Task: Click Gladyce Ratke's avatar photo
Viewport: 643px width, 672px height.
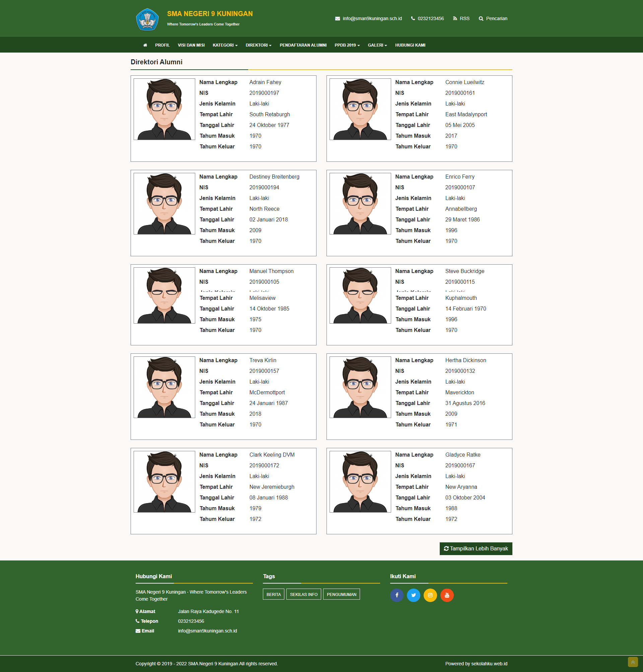Action: coord(360,482)
